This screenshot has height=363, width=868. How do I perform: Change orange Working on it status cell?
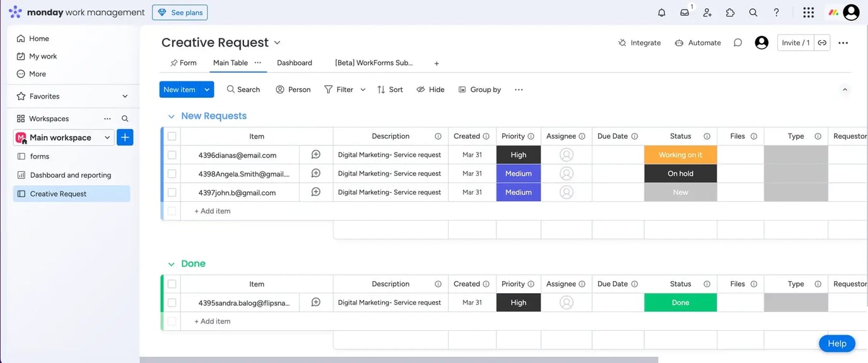(681, 155)
